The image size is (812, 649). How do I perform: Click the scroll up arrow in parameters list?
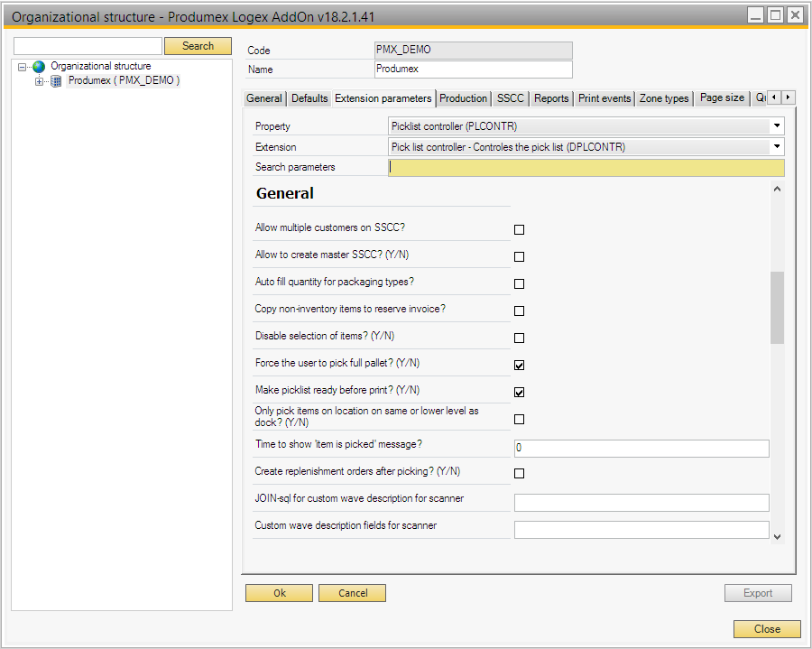(x=777, y=189)
